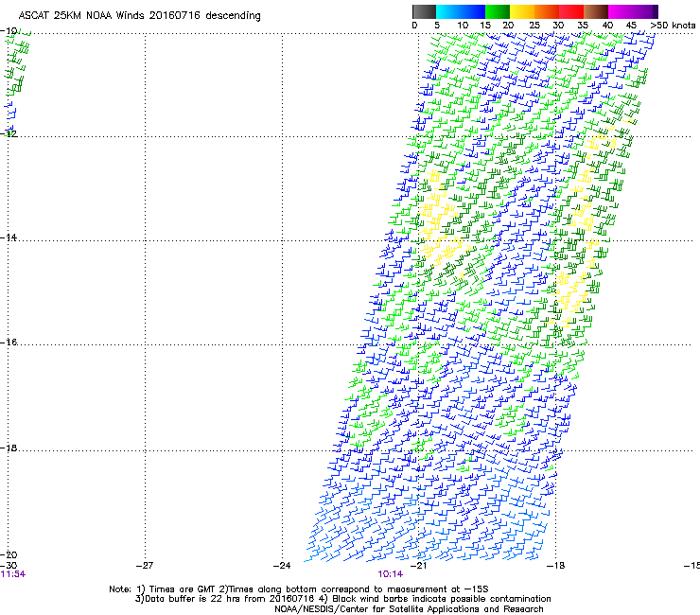Click the -16 latitude axis label
This screenshot has width=700, height=615.
pos(9,342)
